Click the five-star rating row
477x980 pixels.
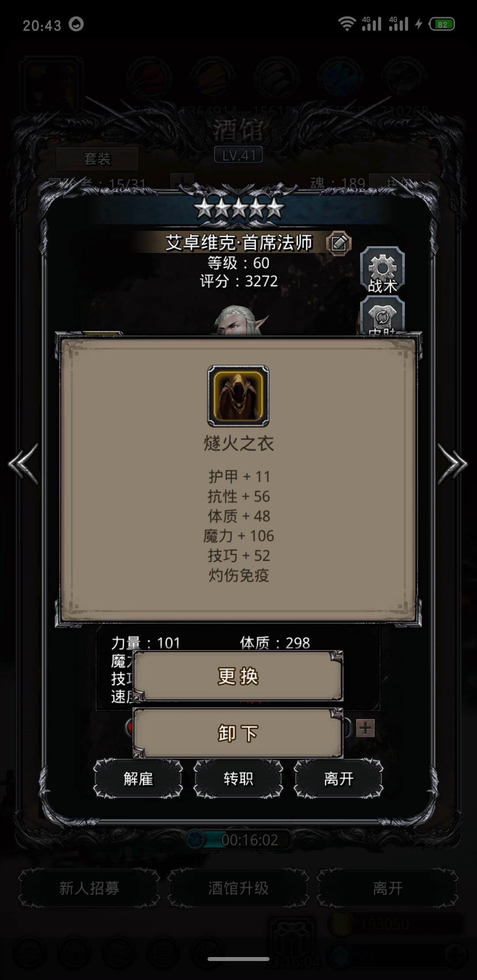239,208
